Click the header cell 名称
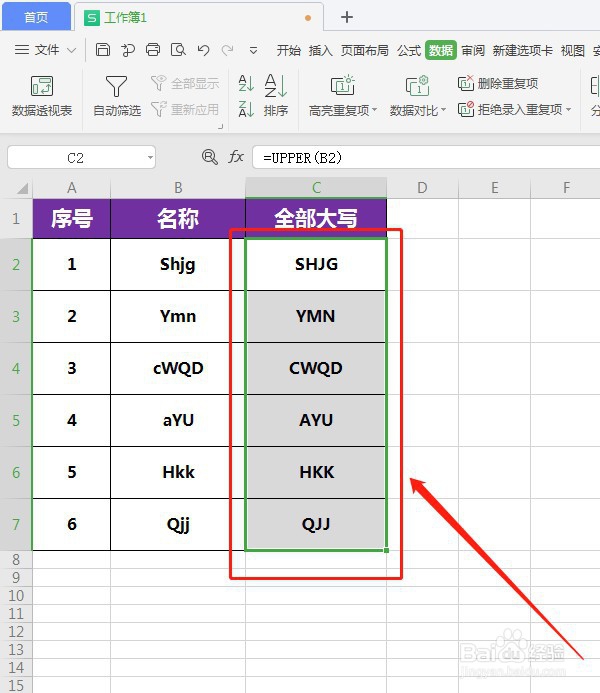600x693 pixels. click(178, 219)
